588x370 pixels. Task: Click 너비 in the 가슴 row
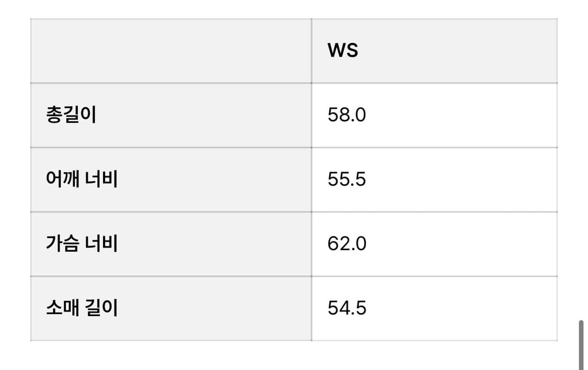[101, 244]
